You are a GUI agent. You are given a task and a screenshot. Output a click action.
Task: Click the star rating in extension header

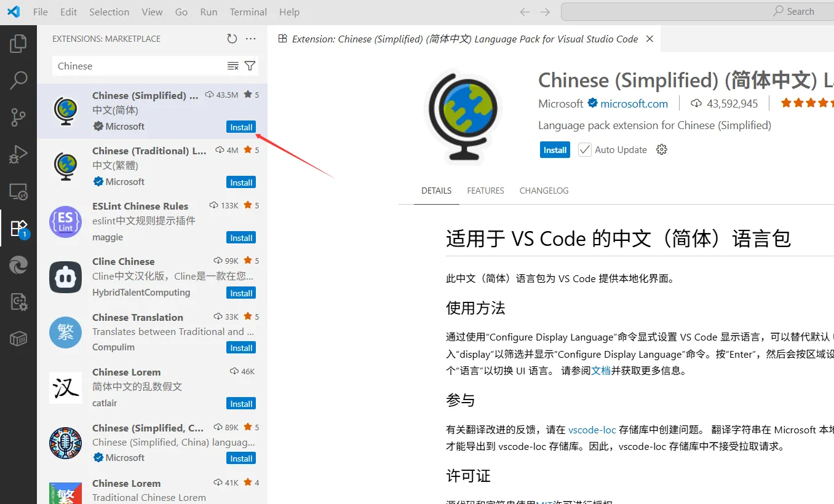pos(807,103)
